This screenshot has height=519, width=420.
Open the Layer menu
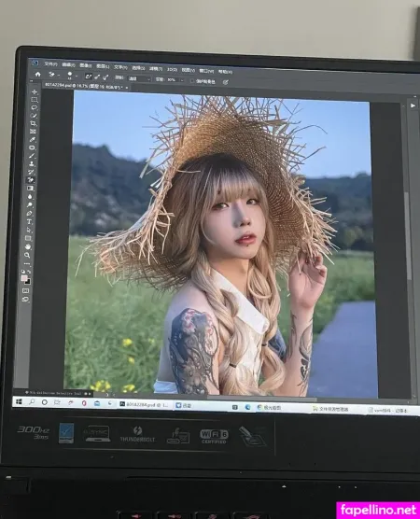tap(103, 66)
